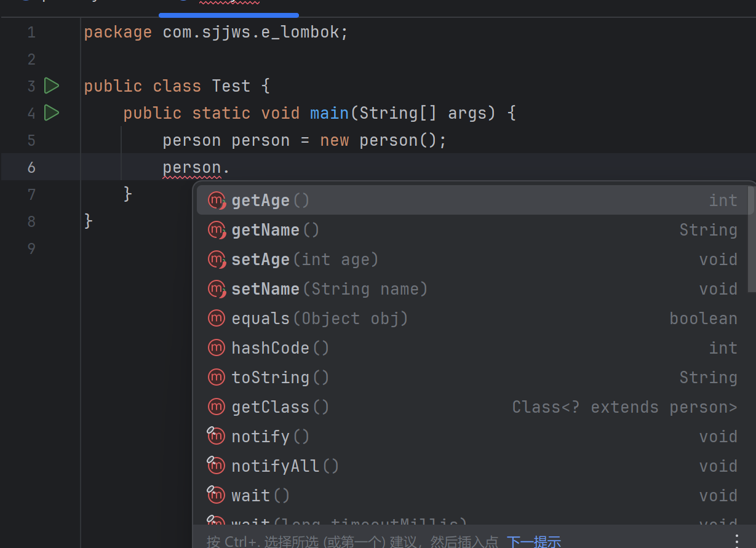The height and width of the screenshot is (548, 756).
Task: Click the method icon next to notify()
Action: (x=217, y=437)
